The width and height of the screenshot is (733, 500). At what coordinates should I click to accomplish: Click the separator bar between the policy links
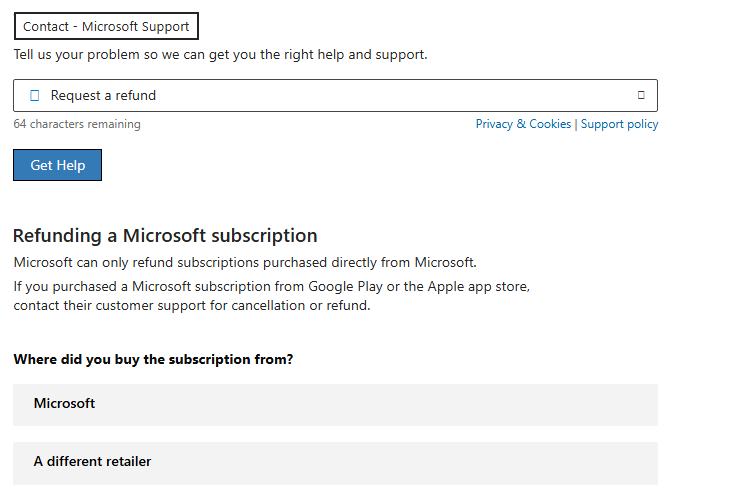pos(576,124)
